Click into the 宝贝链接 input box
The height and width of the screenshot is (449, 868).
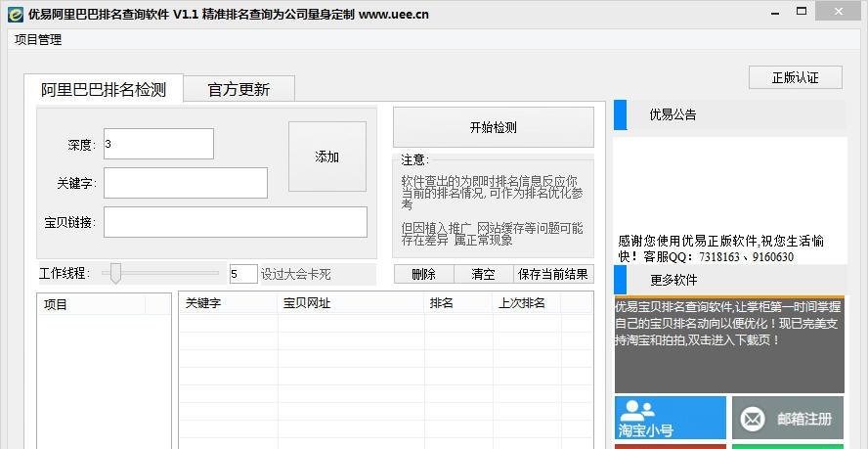pos(235,222)
